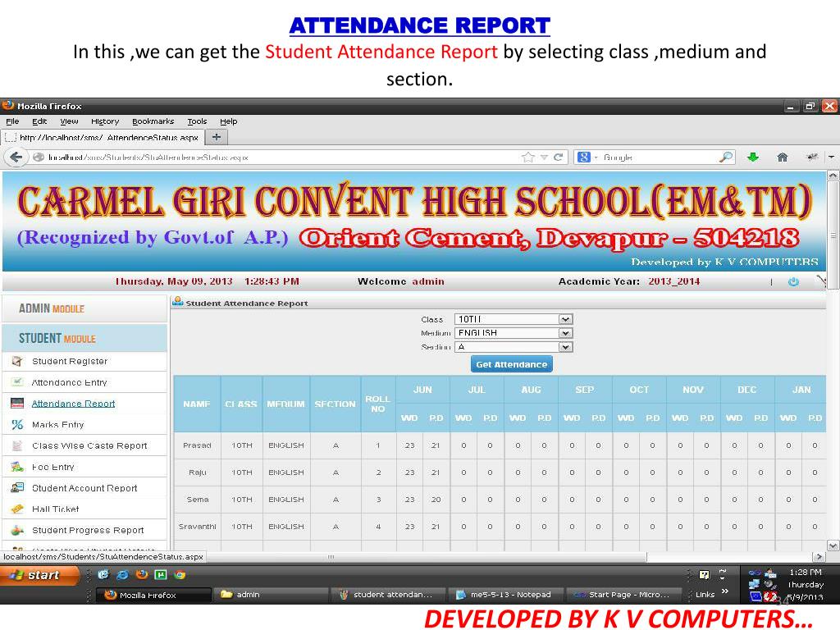Screen dimensions: 840x630
Task: Open a new browser tab with plus
Action: click(x=217, y=137)
